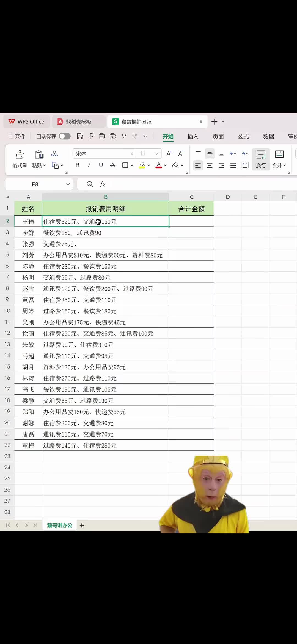Click the Borders icon
This screenshot has height=644, width=297.
click(x=125, y=165)
